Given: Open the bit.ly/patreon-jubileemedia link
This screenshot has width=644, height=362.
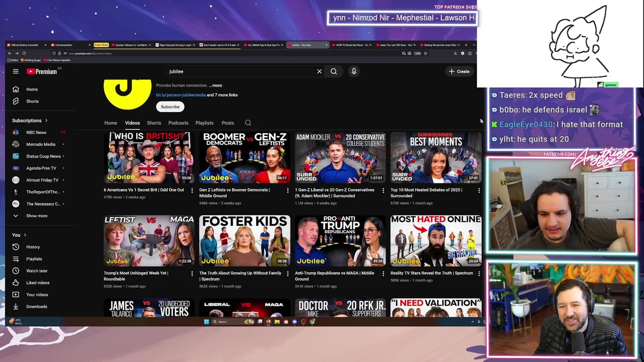Looking at the screenshot, I should point(181,95).
